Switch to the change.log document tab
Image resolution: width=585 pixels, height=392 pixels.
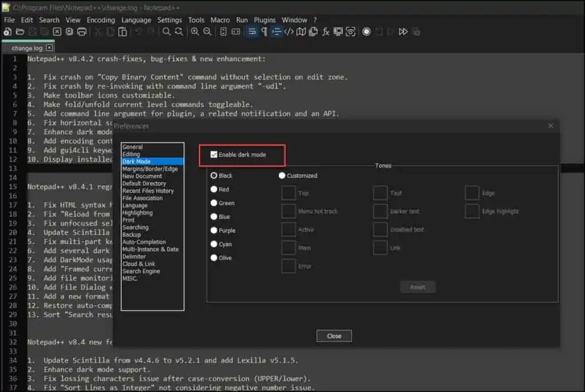click(x=26, y=48)
